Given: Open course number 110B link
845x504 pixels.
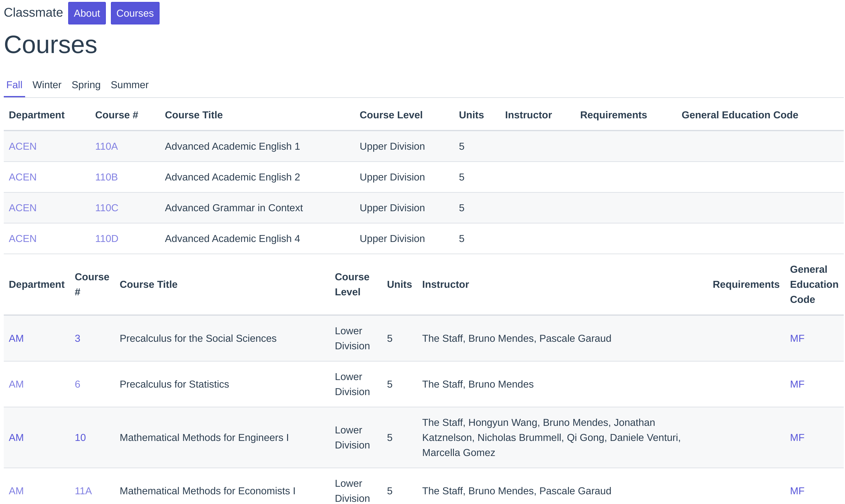Looking at the screenshot, I should (106, 177).
